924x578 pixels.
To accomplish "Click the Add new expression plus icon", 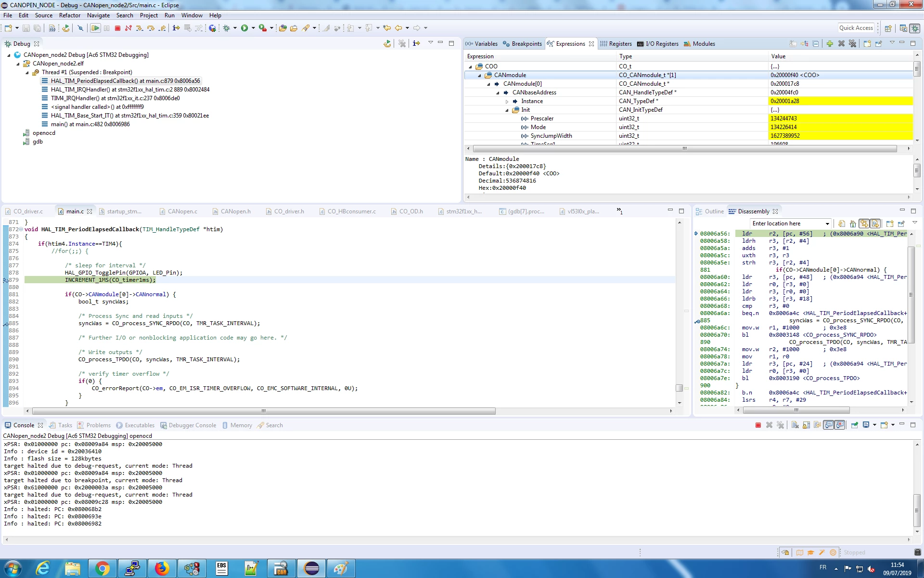I will click(x=830, y=44).
